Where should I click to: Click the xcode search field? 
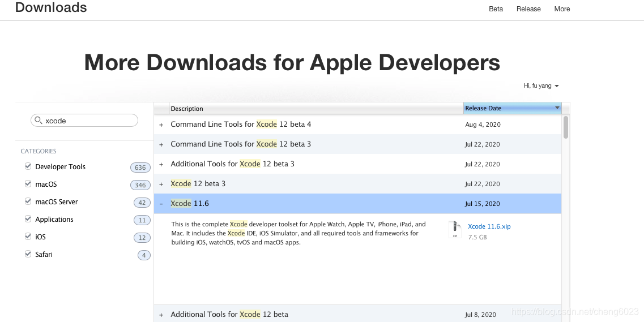84,120
